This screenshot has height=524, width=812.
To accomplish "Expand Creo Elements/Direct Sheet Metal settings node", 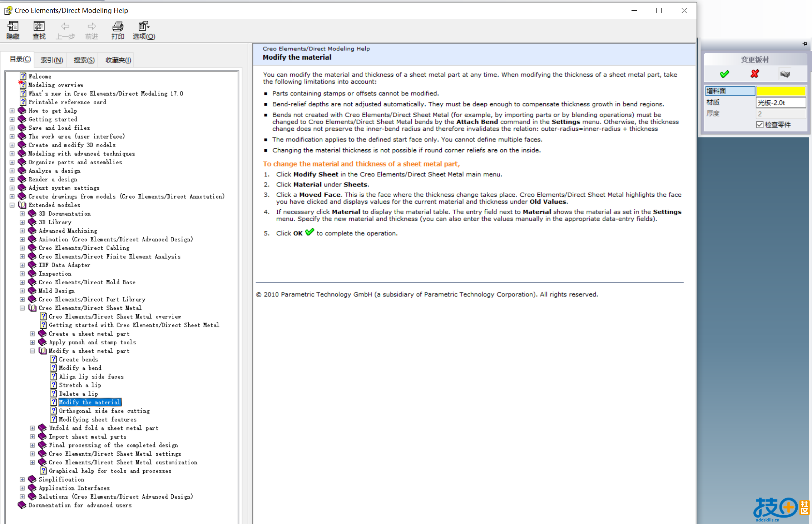I will point(33,453).
